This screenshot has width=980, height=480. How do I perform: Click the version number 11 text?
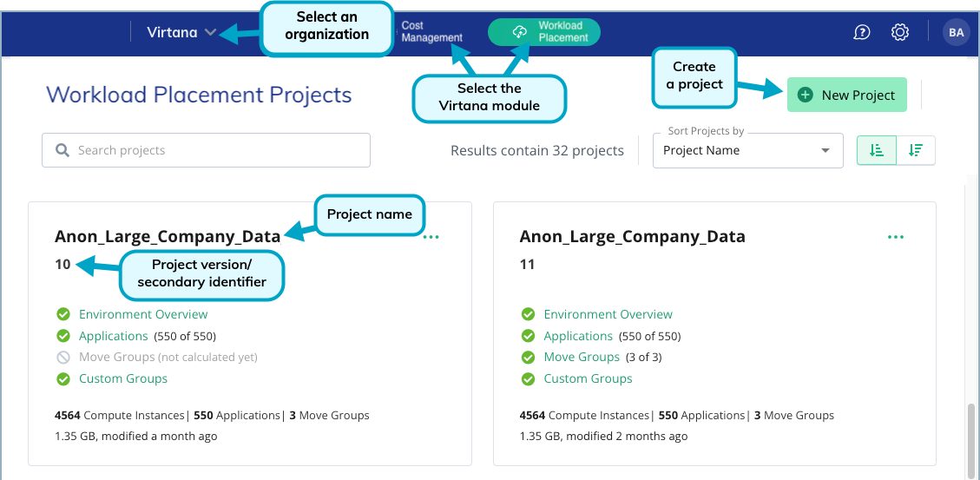pos(527,265)
